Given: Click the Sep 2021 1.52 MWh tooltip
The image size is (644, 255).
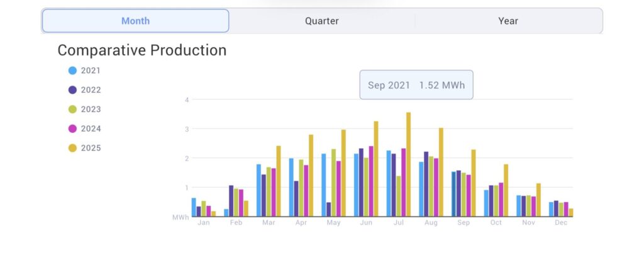Looking at the screenshot, I should point(416,85).
